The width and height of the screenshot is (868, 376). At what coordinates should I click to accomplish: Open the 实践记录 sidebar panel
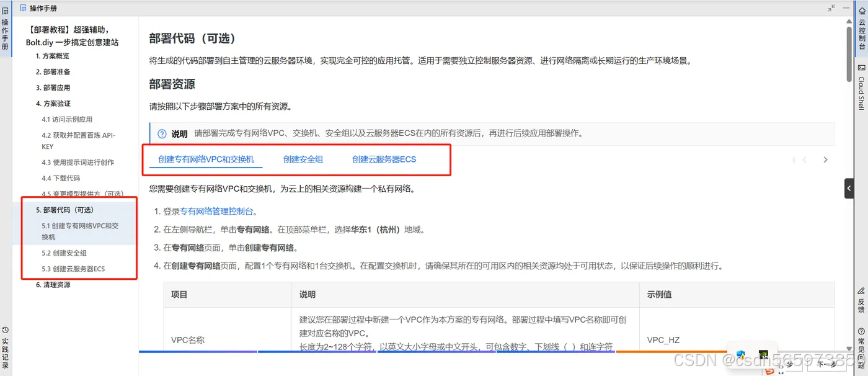(x=5, y=347)
